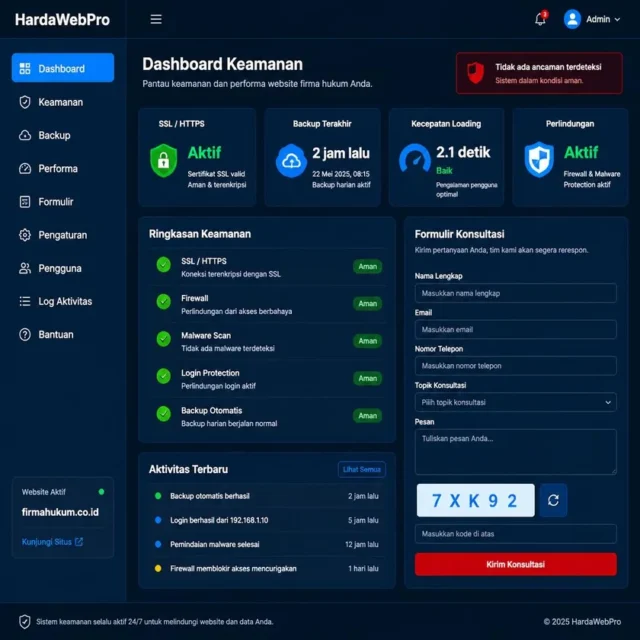Click the Perlindungan blue shield icon
This screenshot has width=640, height=640.
(x=539, y=160)
